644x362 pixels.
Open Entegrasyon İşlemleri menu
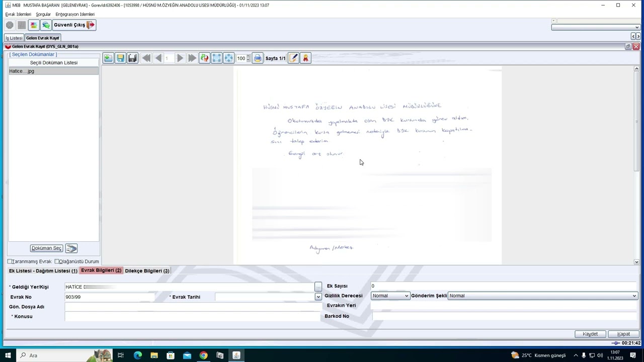75,14
